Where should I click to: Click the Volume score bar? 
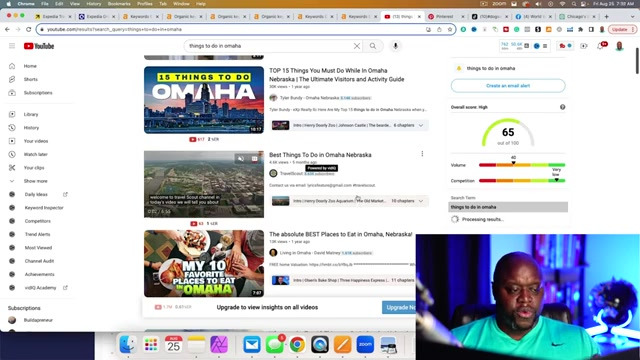tap(522, 165)
